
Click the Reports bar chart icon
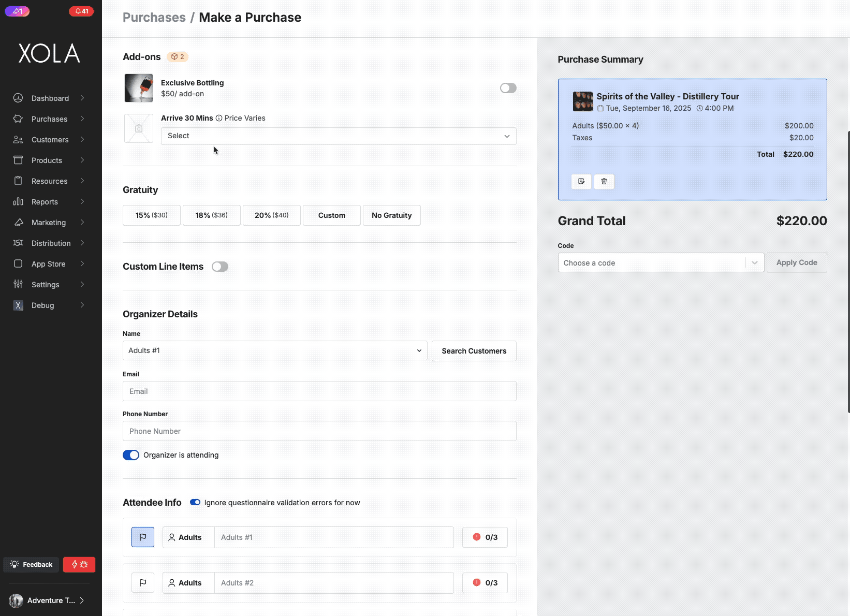click(18, 201)
